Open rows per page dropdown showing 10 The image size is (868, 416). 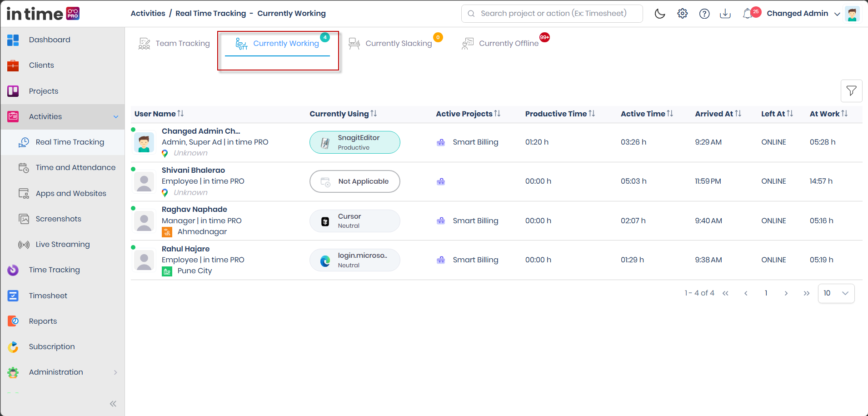click(x=836, y=293)
